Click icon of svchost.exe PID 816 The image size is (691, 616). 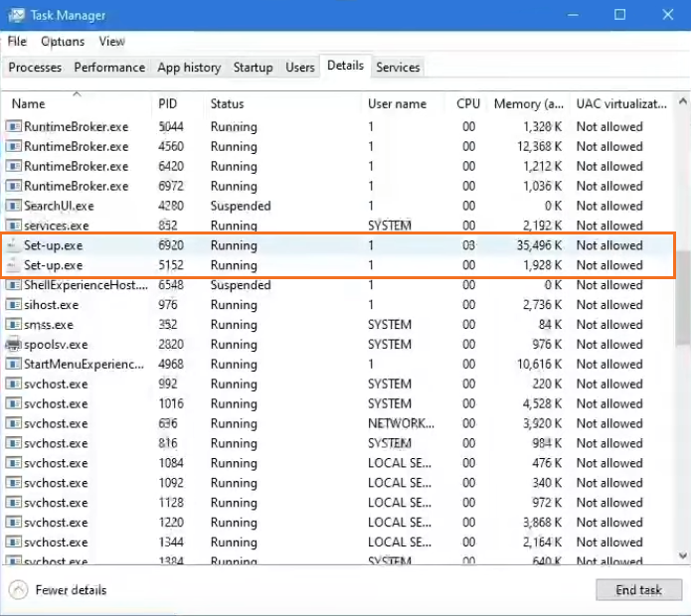tap(13, 443)
